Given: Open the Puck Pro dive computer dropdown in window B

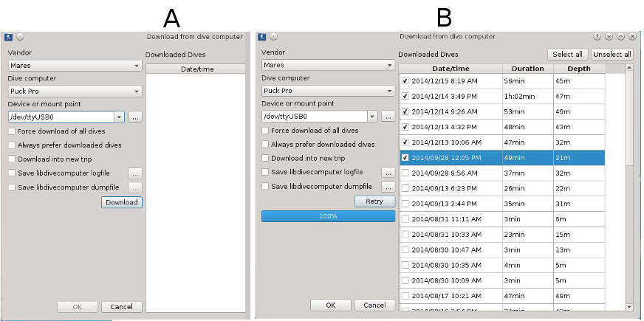Looking at the screenshot, I should pos(329,91).
